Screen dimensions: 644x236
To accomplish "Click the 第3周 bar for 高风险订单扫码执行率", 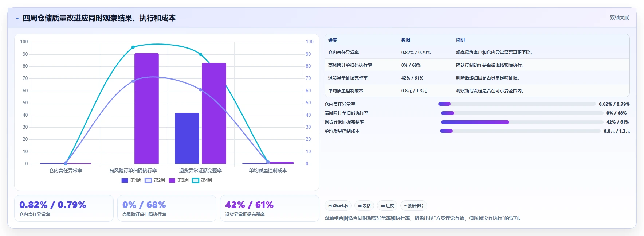I will click(x=146, y=108).
